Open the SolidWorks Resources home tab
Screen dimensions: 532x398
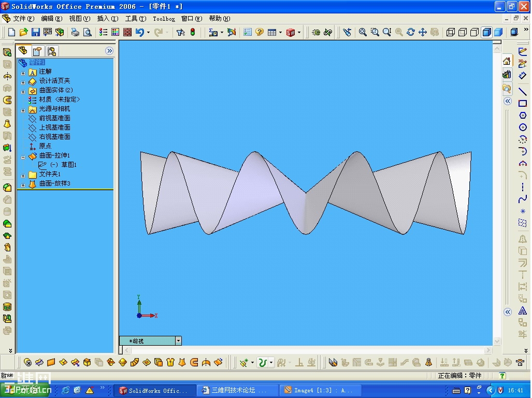507,61
